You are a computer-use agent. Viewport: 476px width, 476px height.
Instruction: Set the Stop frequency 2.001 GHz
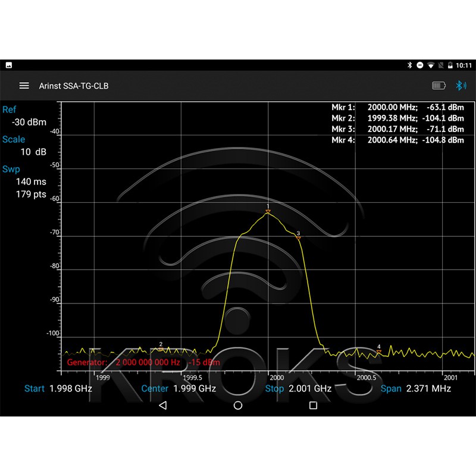298,389
